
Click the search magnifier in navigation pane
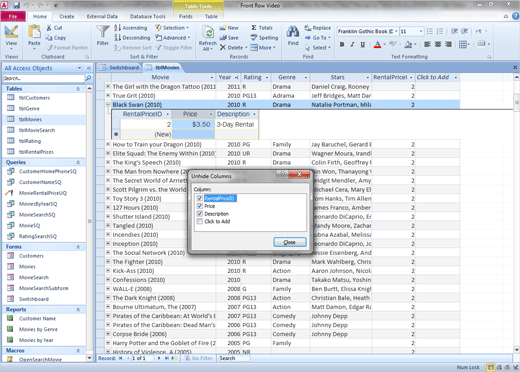88,78
